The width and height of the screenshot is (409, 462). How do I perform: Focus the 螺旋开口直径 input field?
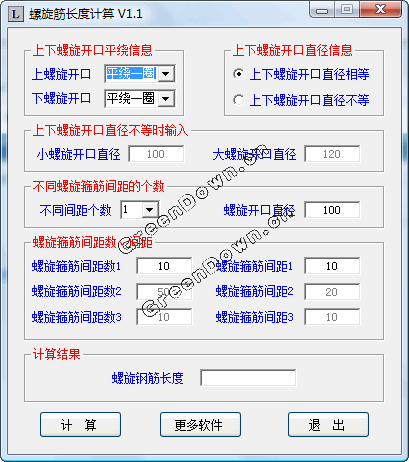(x=332, y=210)
